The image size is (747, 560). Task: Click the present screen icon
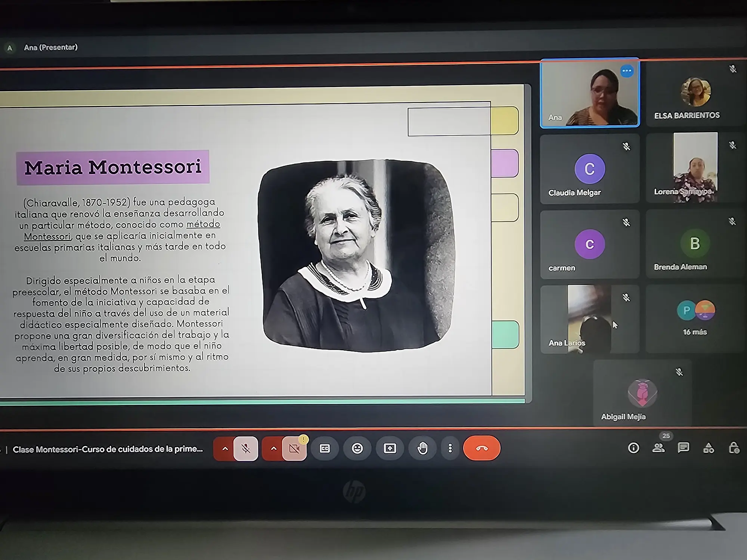point(390,448)
